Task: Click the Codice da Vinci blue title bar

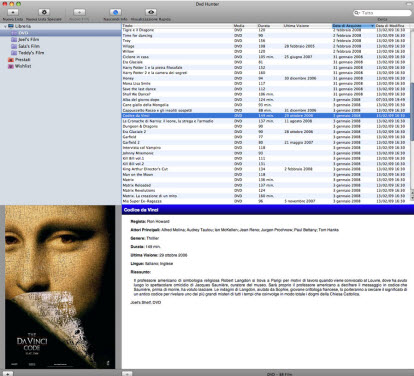Action: (268, 210)
